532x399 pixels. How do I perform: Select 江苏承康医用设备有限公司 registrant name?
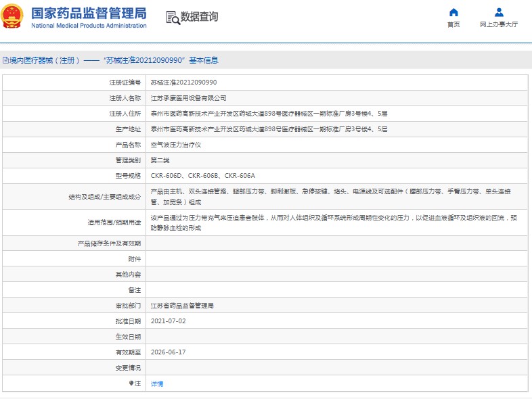pos(188,98)
